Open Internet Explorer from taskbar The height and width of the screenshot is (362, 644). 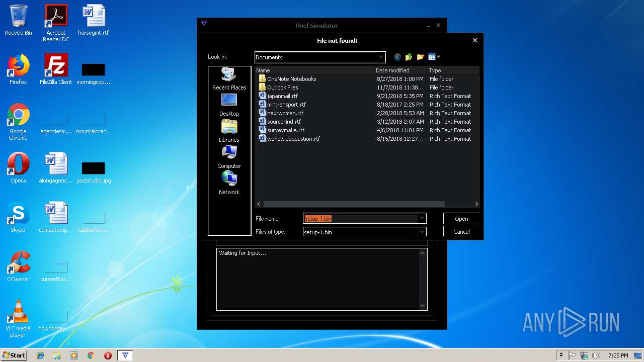(x=40, y=355)
